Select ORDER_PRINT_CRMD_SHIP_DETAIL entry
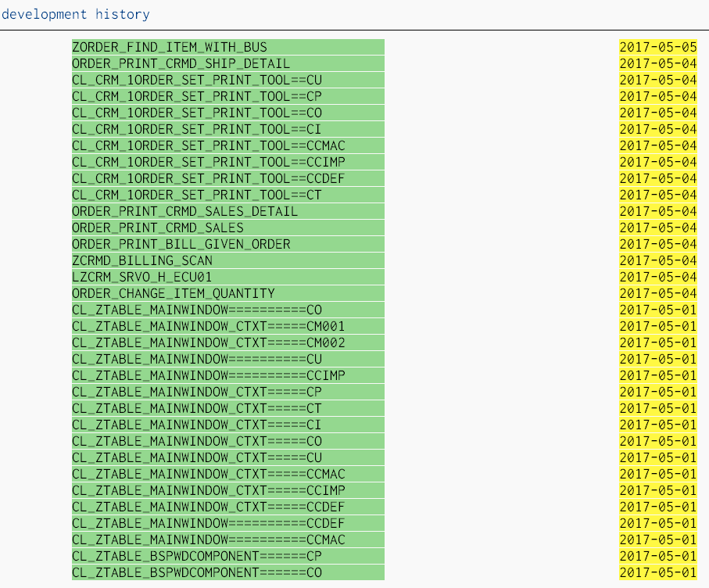This screenshot has width=709, height=588. tap(228, 63)
